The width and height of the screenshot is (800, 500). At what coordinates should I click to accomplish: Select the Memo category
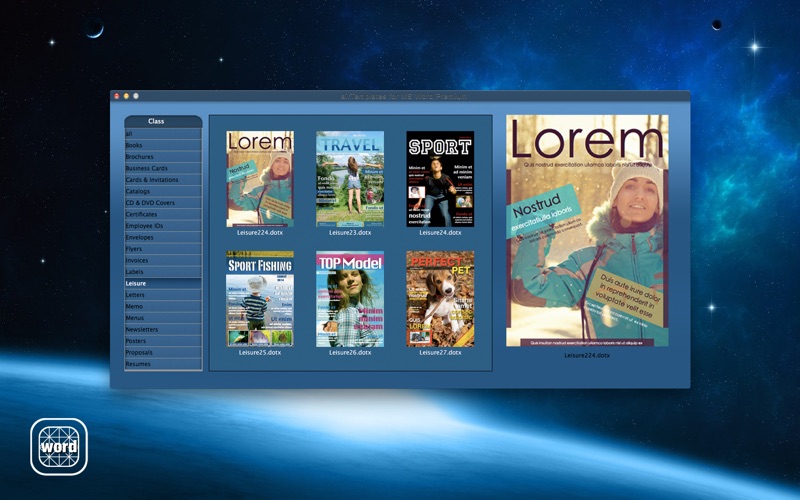pos(163,306)
